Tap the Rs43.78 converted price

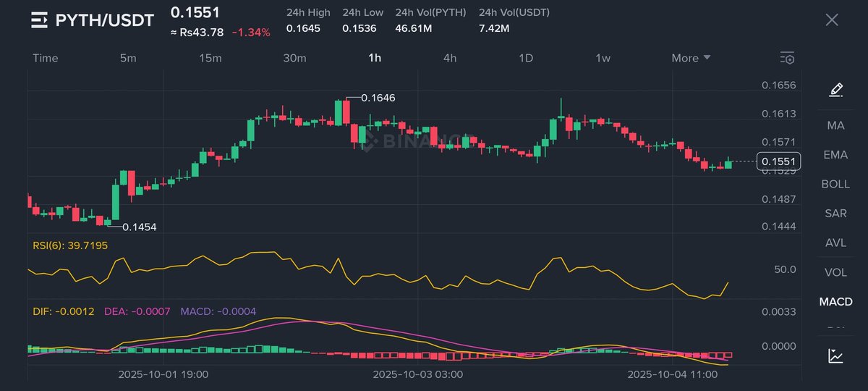[197, 32]
